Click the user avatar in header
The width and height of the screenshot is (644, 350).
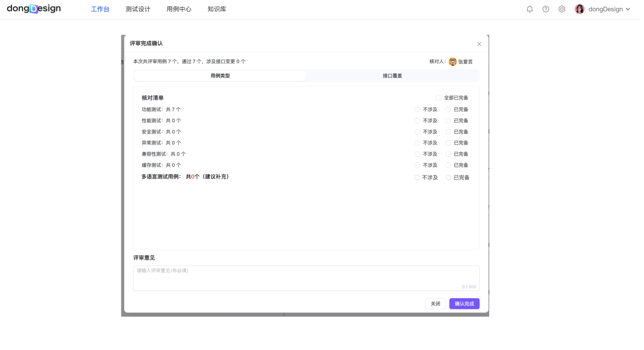(x=579, y=9)
